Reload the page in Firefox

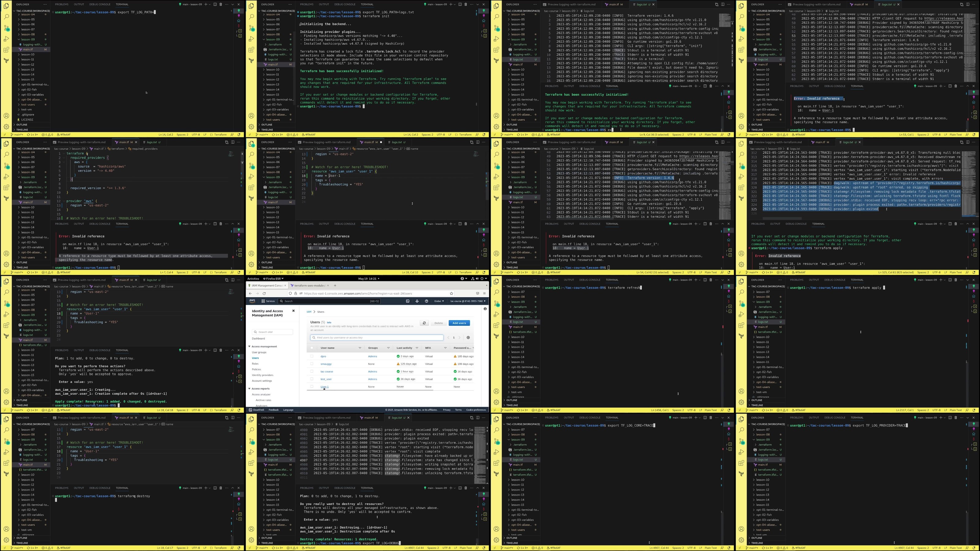coord(264,293)
